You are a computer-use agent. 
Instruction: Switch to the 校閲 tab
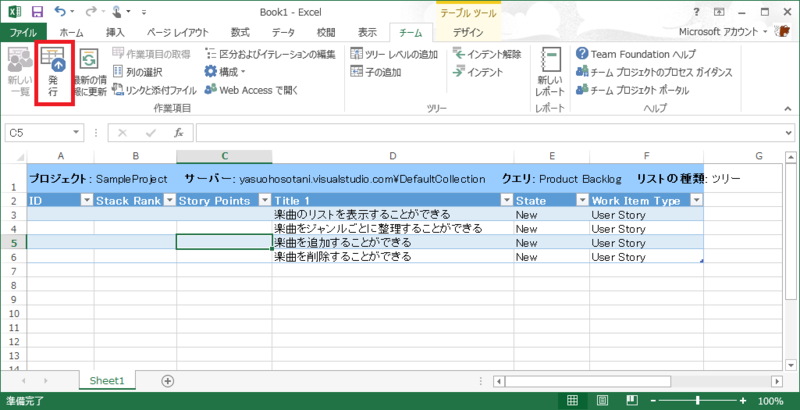(x=326, y=33)
